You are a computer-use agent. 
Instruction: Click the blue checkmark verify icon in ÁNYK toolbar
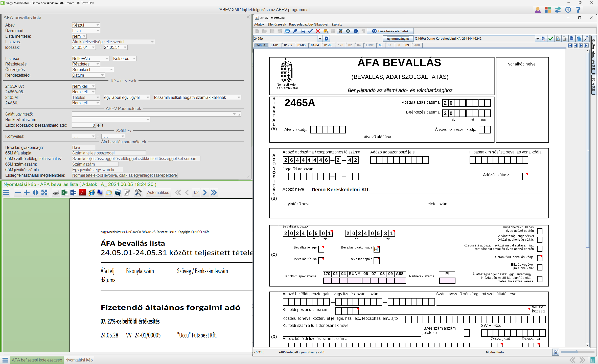tap(310, 31)
